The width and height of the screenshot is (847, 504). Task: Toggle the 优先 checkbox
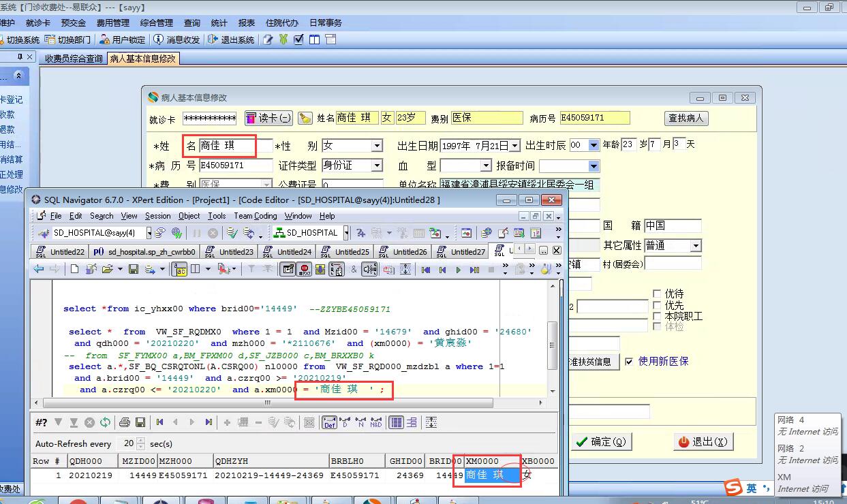coord(657,305)
